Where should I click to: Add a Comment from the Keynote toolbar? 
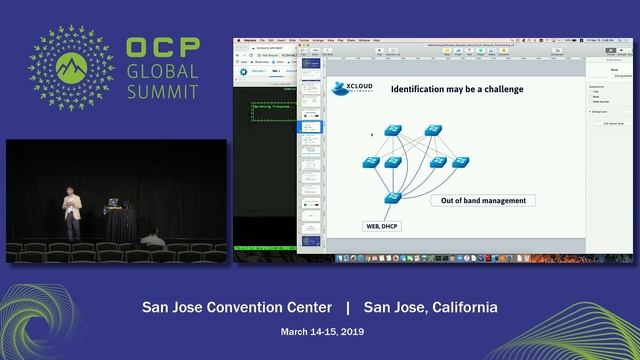(x=504, y=51)
